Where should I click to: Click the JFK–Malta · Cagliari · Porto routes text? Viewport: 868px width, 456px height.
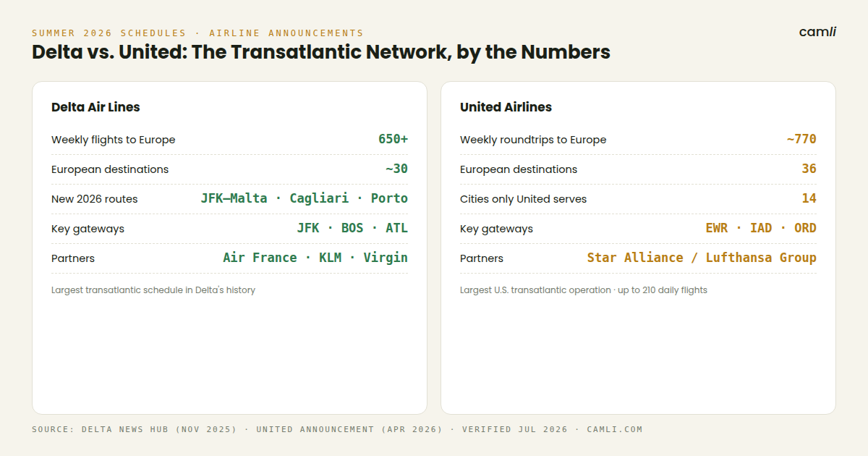pos(305,198)
